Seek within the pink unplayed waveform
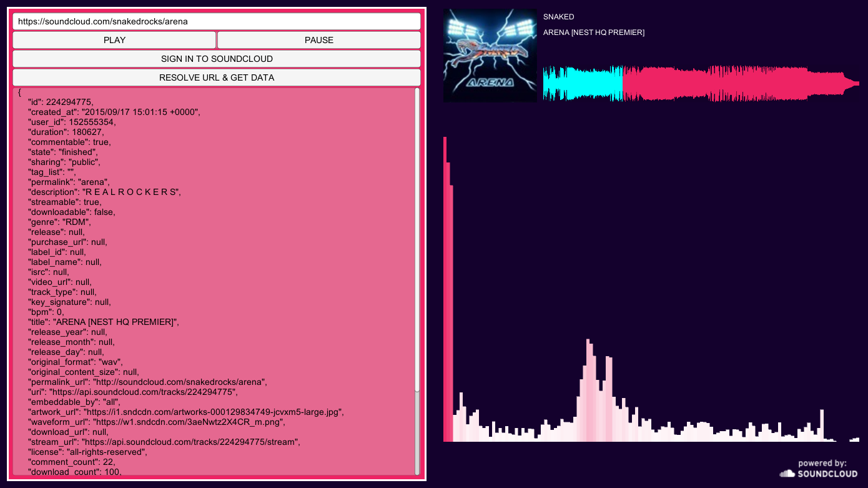Screen dimensions: 868x488 click(x=741, y=83)
